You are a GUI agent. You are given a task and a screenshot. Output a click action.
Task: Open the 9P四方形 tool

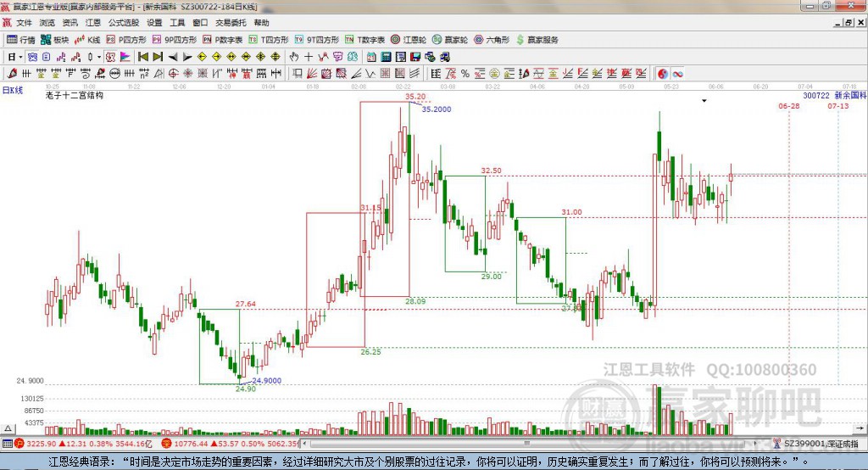175,40
